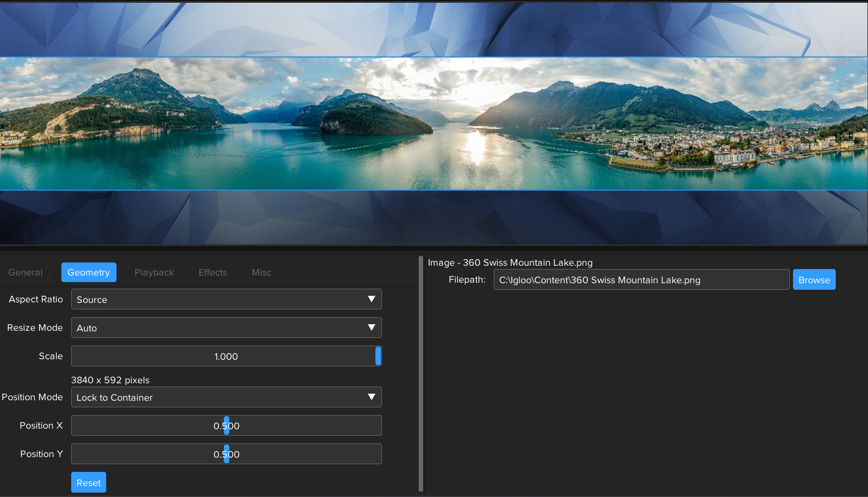Click the divider bar below the preview

coord(433,248)
